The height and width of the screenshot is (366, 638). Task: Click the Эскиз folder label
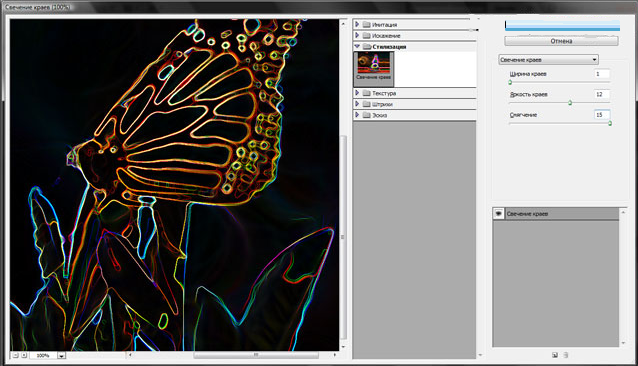click(380, 115)
